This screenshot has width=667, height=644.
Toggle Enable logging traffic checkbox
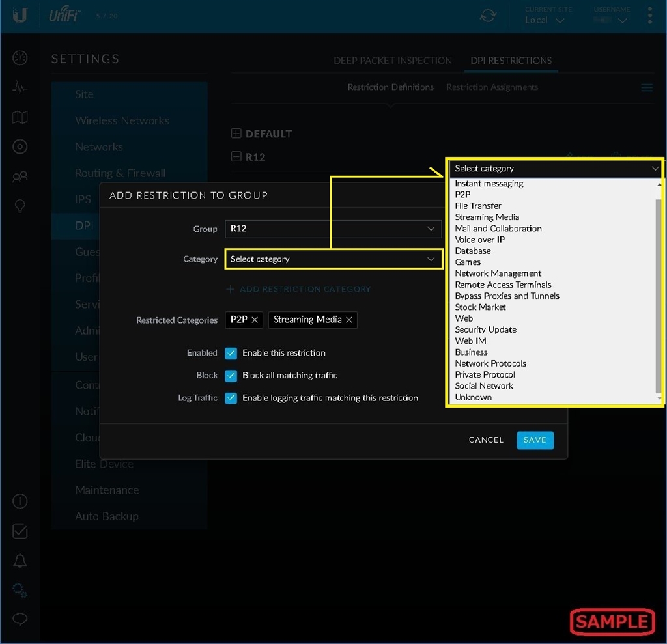[x=231, y=398]
